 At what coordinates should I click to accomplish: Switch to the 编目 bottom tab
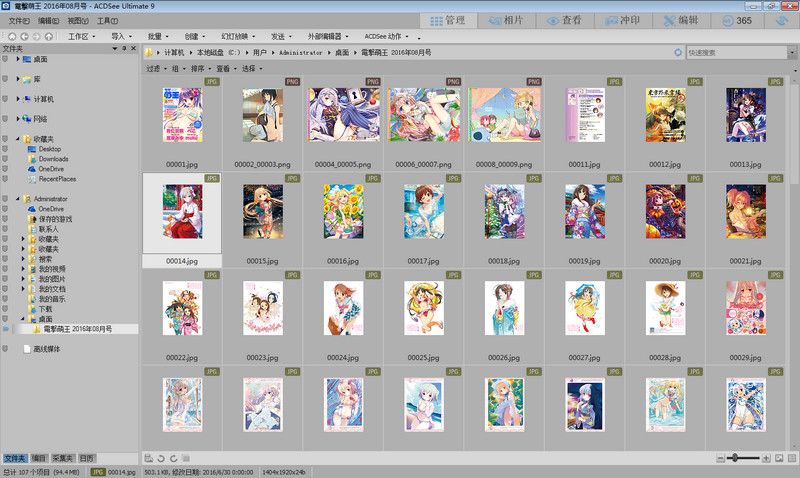[39, 458]
